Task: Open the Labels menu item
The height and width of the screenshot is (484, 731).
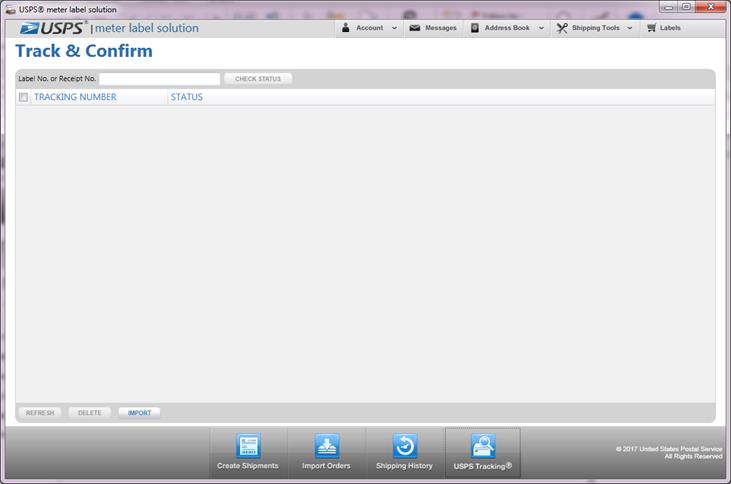Action: pos(664,28)
